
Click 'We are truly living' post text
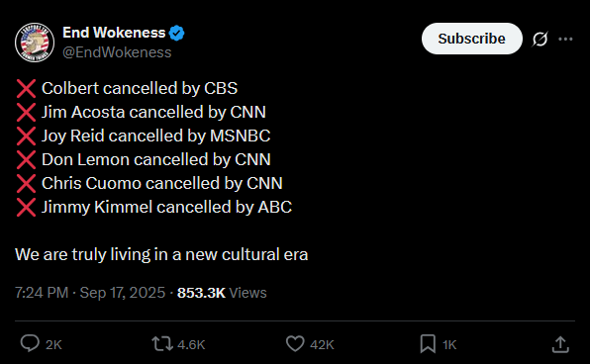[161, 254]
